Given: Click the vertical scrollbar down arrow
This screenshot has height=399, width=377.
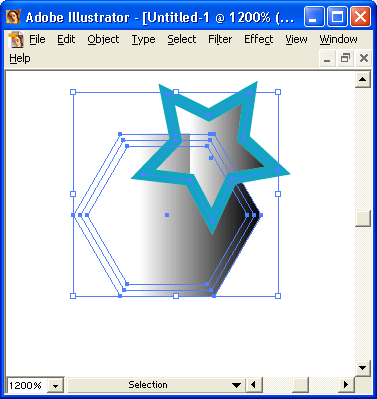Looking at the screenshot, I should tap(363, 368).
